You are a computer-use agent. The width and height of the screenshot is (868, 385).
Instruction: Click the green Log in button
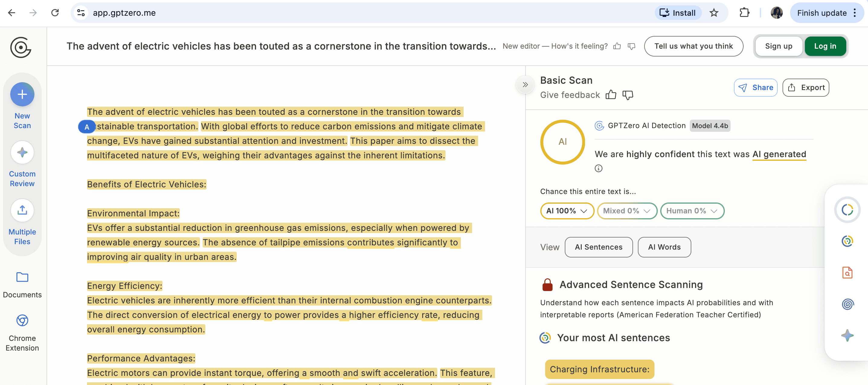point(825,46)
